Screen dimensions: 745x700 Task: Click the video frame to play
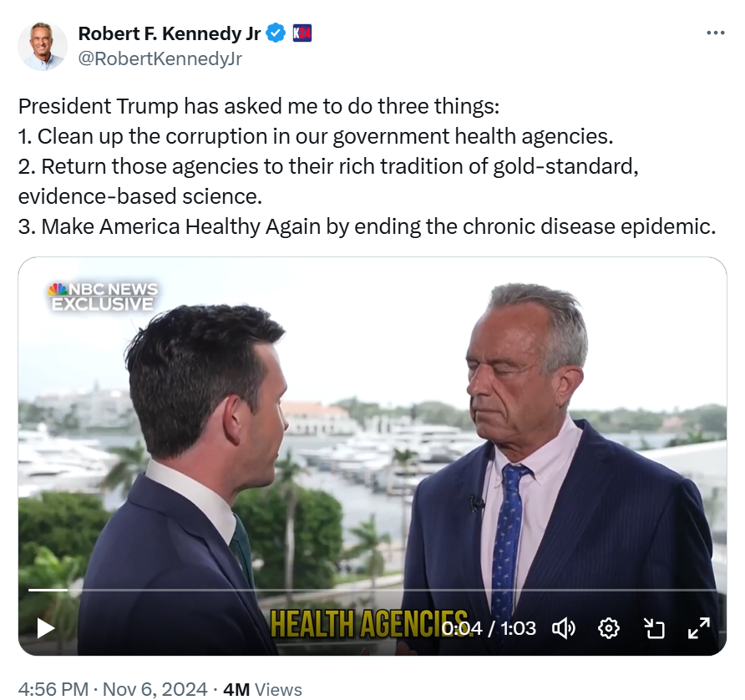[372, 428]
